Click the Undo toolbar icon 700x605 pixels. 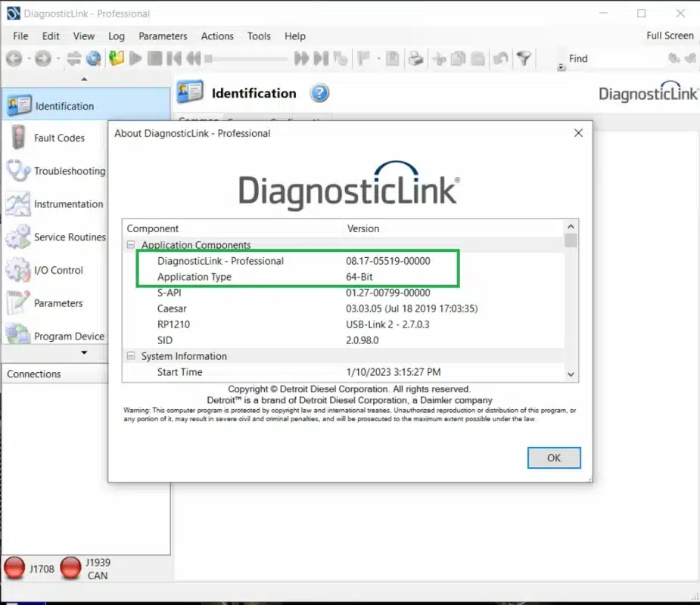(x=501, y=58)
